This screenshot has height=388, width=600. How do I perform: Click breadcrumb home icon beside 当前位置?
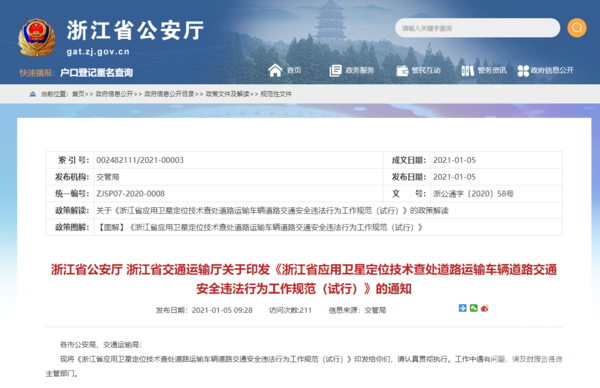click(x=33, y=94)
